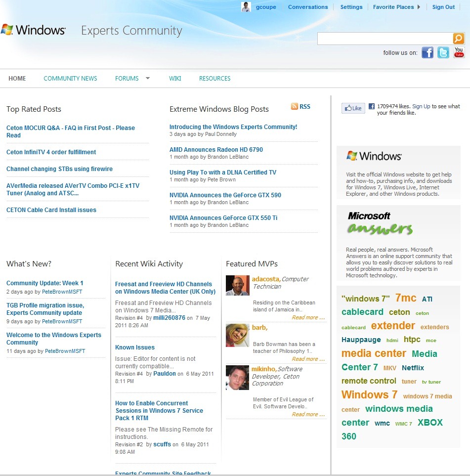Switch to the Wiki tab
The image size is (470, 476).
pos(175,79)
